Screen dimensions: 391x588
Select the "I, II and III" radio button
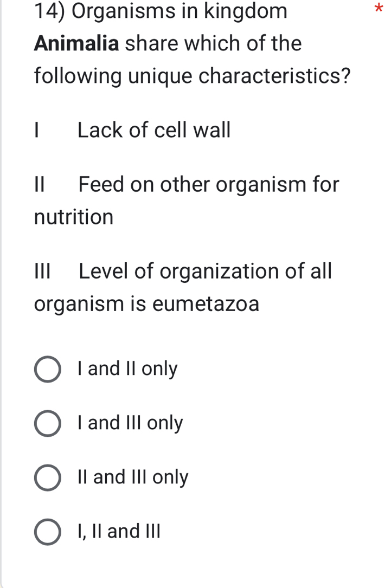point(48,532)
